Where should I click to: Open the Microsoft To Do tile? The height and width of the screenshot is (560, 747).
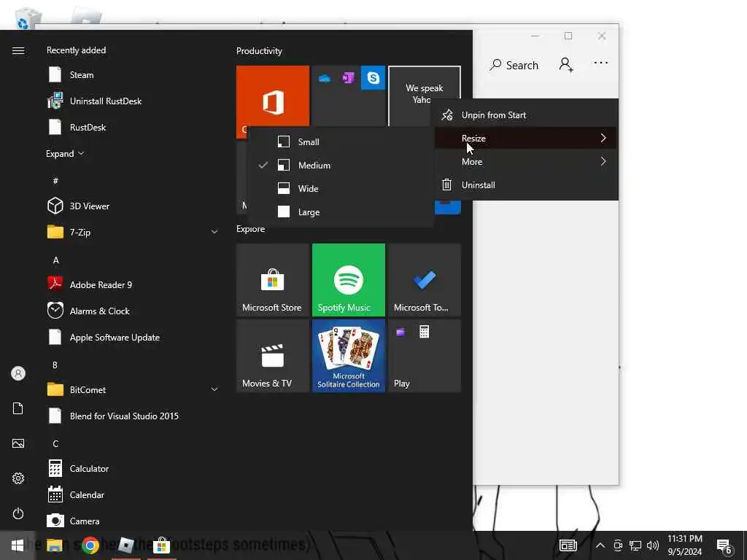[x=425, y=279]
